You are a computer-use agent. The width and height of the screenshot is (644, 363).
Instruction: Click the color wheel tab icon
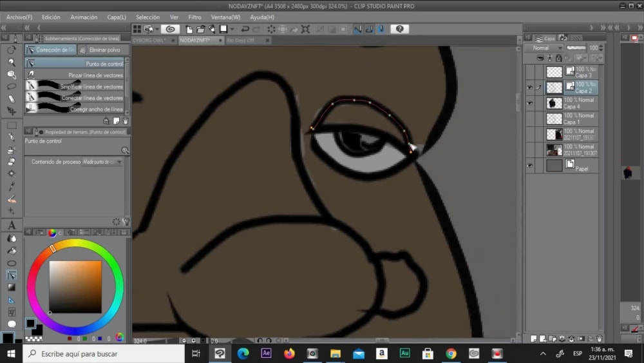click(x=52, y=233)
